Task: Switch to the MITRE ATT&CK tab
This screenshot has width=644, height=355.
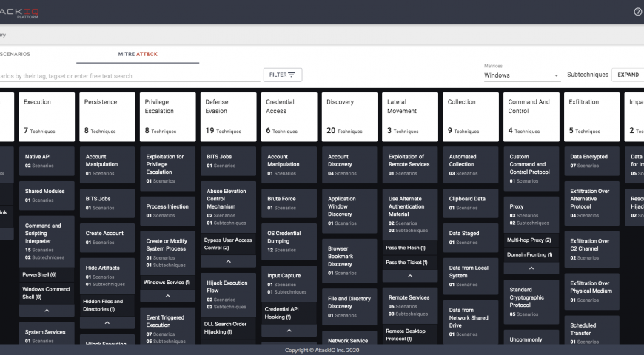Action: click(x=138, y=54)
